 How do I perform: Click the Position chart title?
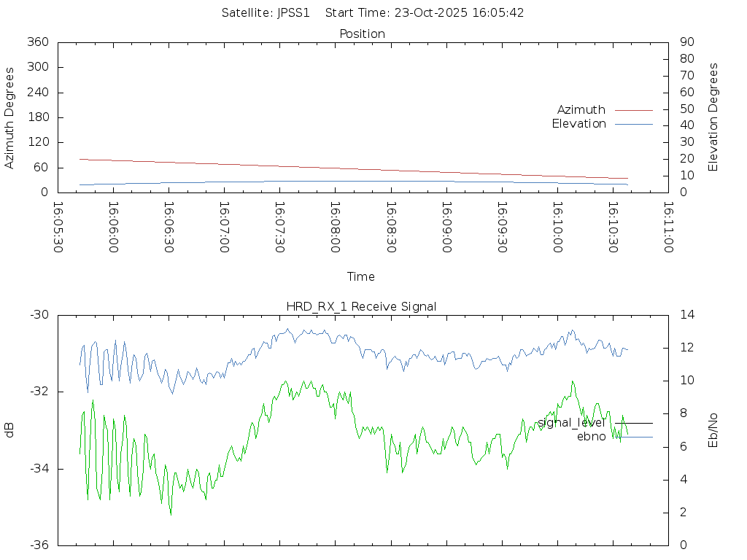point(363,34)
